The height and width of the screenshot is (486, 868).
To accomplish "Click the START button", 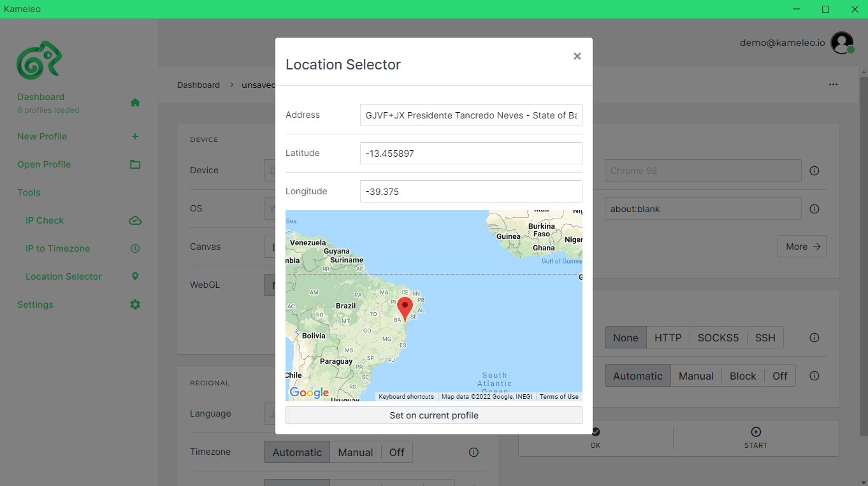I will coord(756,438).
